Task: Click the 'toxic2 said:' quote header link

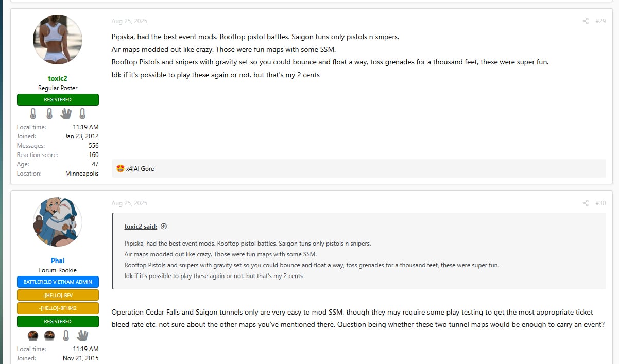Action: [x=141, y=226]
